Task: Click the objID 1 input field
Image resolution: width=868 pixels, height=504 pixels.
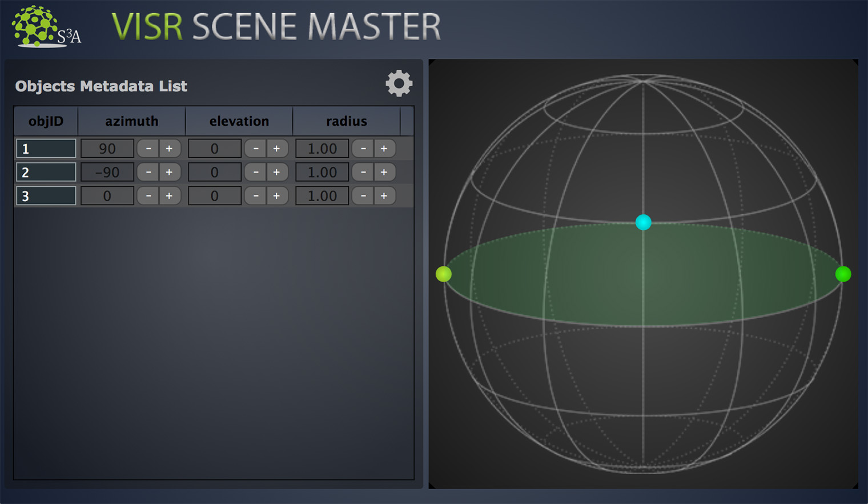Action: click(46, 149)
